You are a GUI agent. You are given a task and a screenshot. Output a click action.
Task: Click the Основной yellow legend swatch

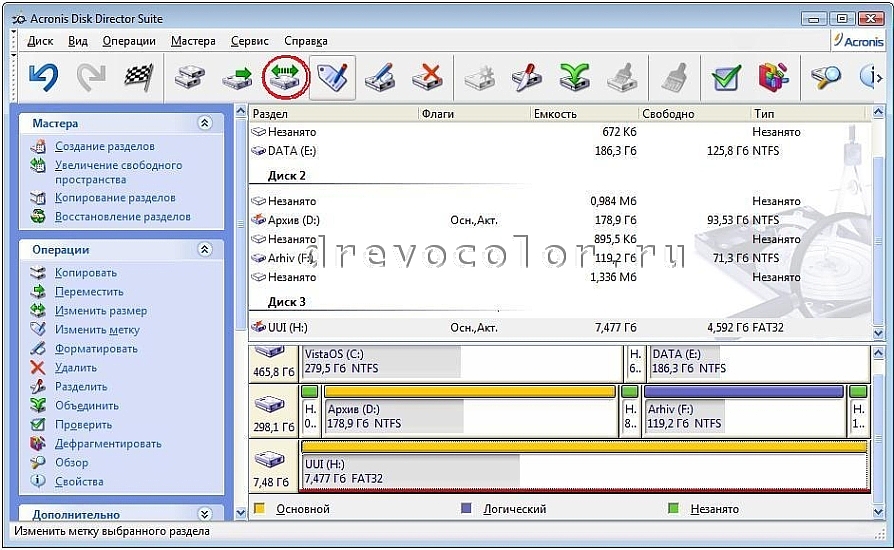click(260, 508)
